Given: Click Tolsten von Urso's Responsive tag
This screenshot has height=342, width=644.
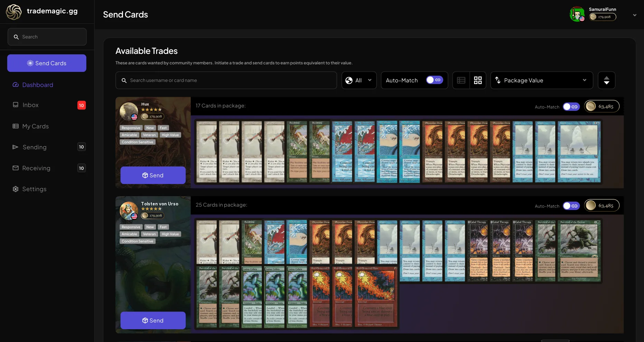Looking at the screenshot, I should tap(131, 227).
